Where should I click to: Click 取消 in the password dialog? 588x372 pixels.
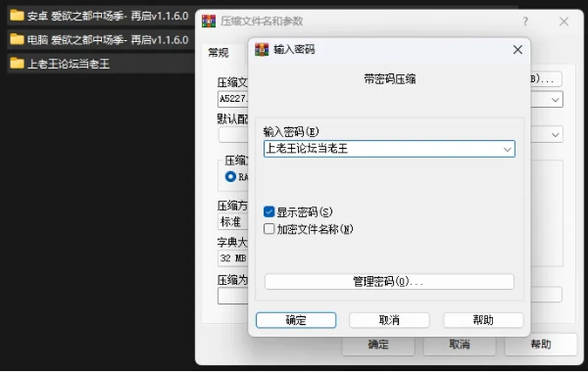point(390,321)
